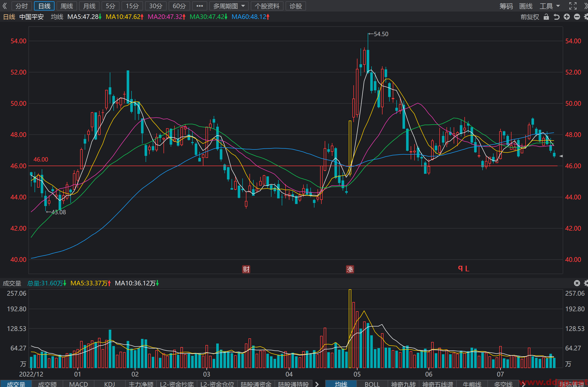The height and width of the screenshot is (387, 588).
Task: Zoom out with the minus circle icon
Action: (577, 17)
